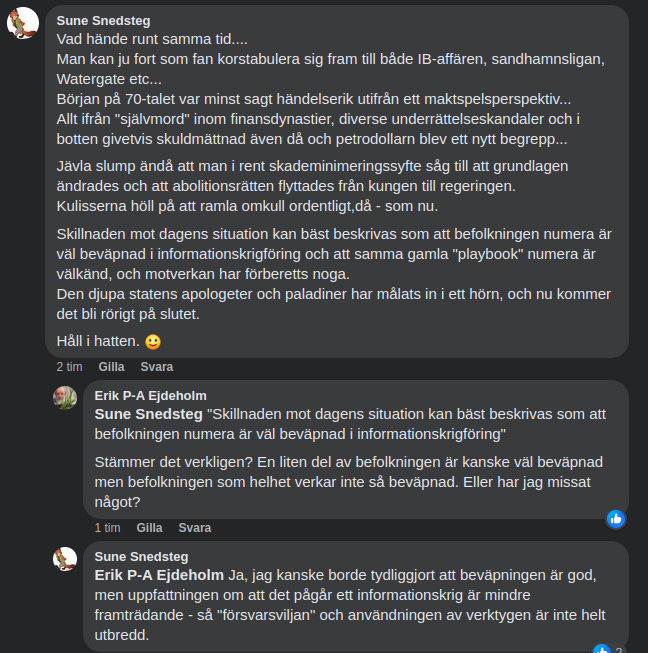Click the like reaction icon on Sune's last reply
The width and height of the screenshot is (648, 653).
point(602,650)
